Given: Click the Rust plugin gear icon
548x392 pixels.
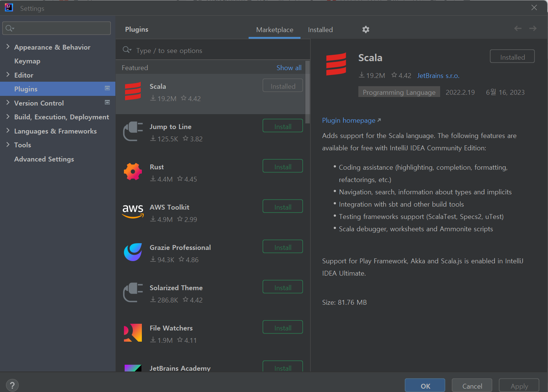Looking at the screenshot, I should [133, 172].
